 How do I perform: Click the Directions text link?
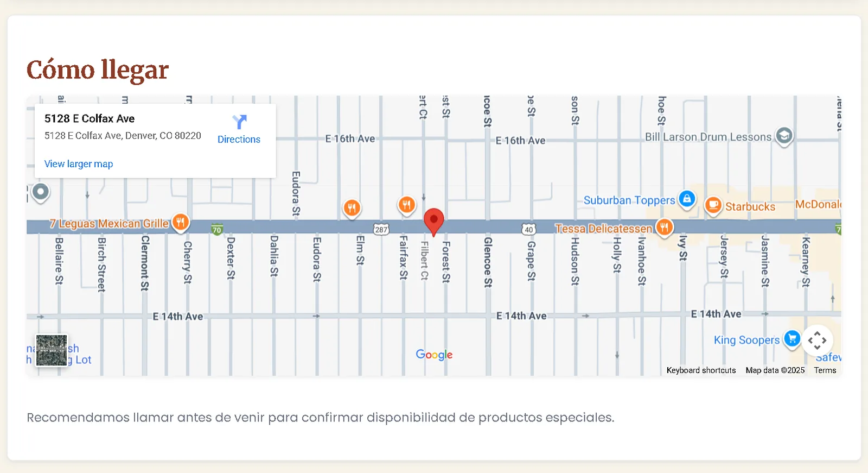pyautogui.click(x=239, y=140)
